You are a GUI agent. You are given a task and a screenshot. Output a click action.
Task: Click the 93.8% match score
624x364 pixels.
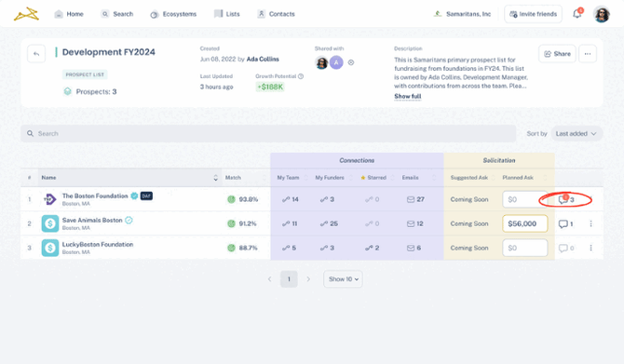pos(242,199)
